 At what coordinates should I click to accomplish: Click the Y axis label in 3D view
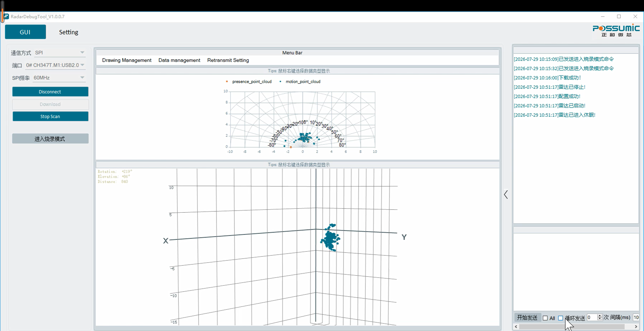pyautogui.click(x=404, y=237)
